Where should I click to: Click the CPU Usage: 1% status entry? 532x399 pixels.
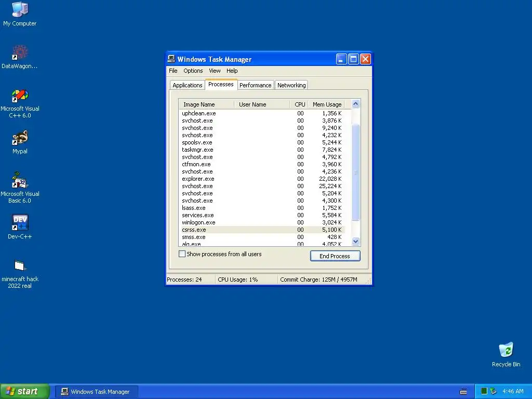246,280
